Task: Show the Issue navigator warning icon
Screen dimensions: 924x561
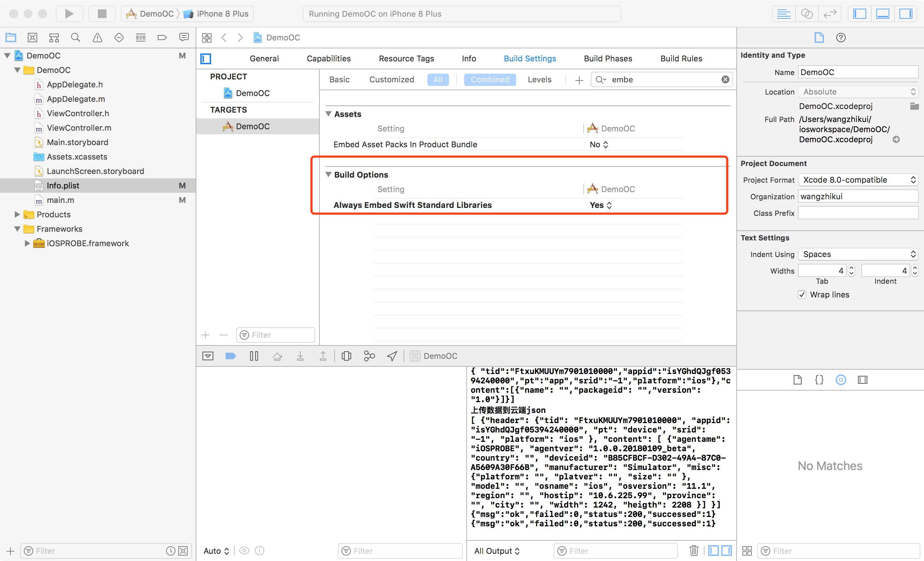Action: [x=97, y=38]
